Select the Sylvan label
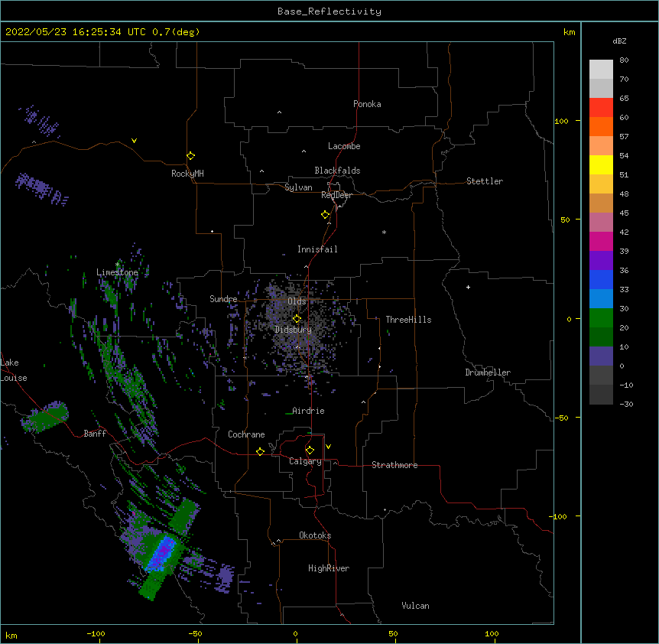This screenshot has width=659, height=644. 298,187
